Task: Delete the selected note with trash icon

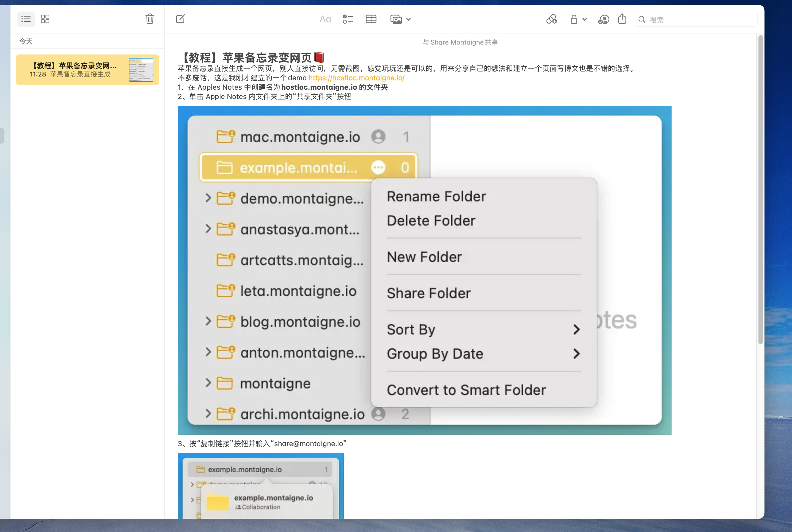Action: pos(150,19)
